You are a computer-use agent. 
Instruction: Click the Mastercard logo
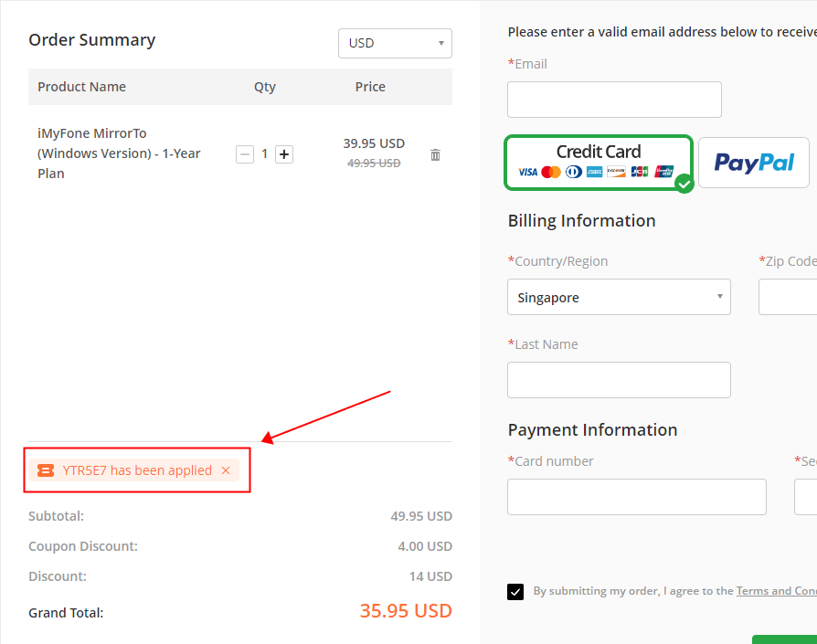pos(551,172)
